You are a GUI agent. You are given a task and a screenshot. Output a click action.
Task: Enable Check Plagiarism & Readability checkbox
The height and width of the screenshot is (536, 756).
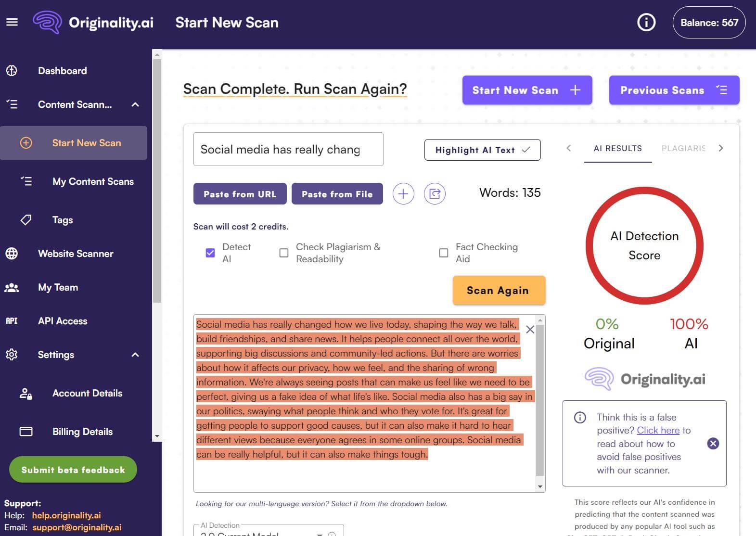(x=284, y=253)
